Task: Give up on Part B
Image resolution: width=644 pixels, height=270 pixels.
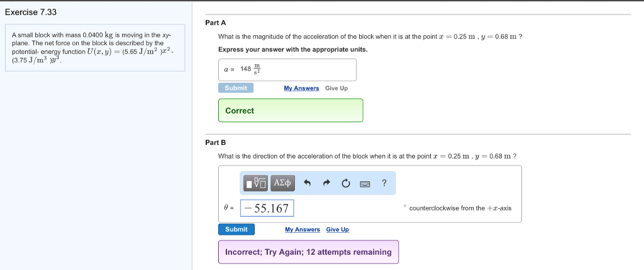Action: click(x=337, y=230)
